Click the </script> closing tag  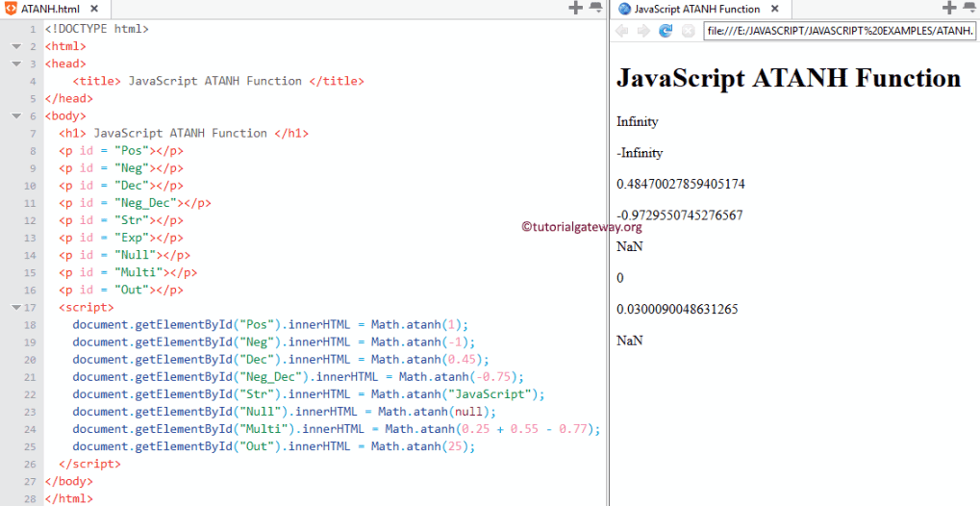coord(89,464)
